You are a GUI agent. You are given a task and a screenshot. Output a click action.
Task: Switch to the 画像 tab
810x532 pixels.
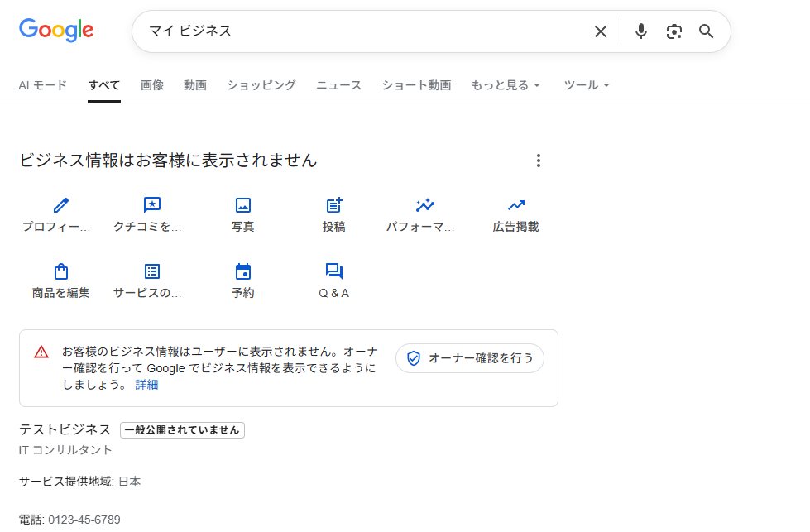point(152,84)
